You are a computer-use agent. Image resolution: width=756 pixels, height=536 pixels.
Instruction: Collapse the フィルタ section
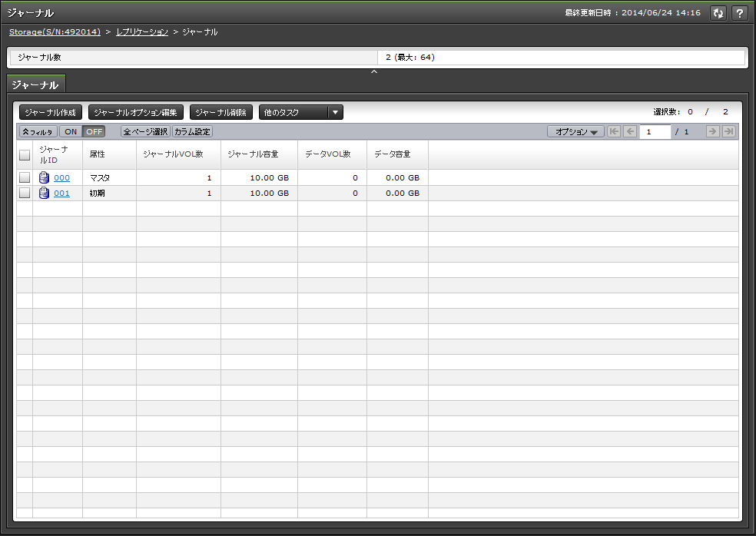(38, 131)
